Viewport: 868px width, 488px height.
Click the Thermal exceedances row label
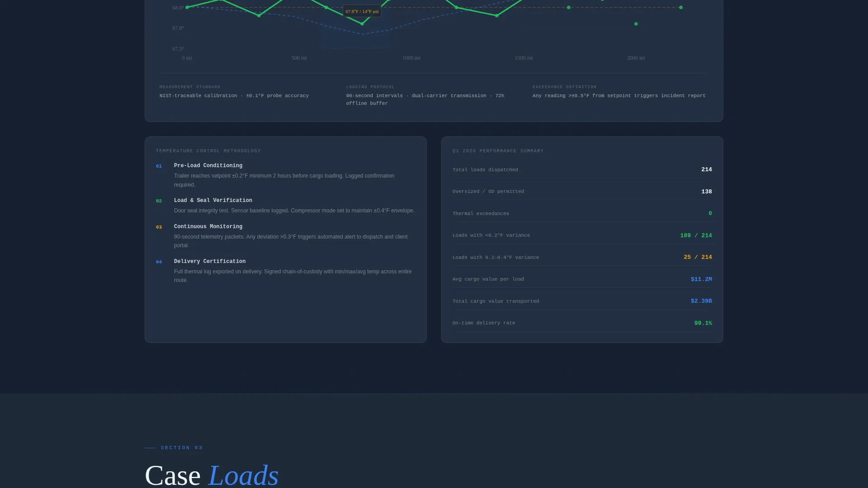click(x=481, y=214)
